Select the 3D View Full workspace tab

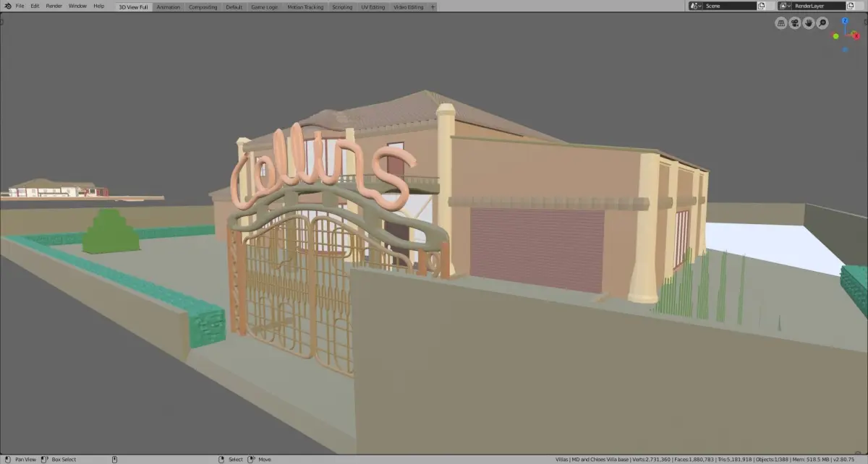[x=133, y=7]
